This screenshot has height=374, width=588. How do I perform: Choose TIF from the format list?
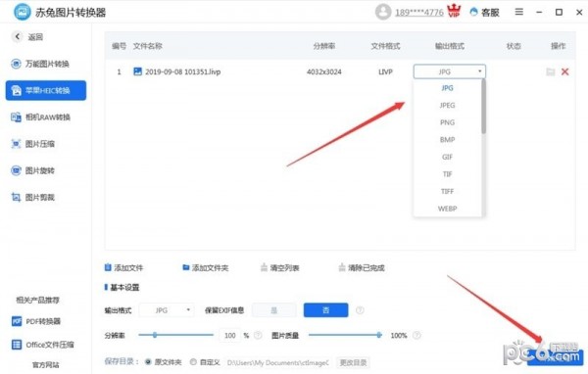tap(447, 174)
